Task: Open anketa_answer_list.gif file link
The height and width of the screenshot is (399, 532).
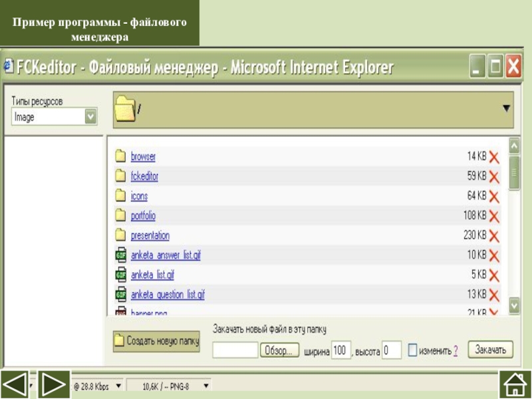Action: tap(166, 255)
